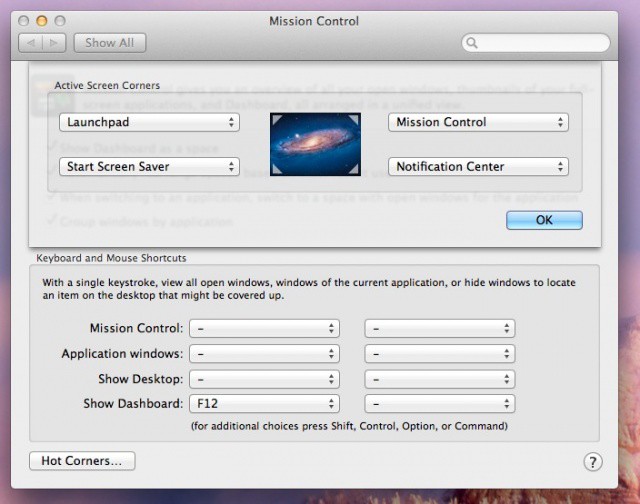This screenshot has height=504, width=640.
Task: Click the back navigation arrow
Action: [x=30, y=43]
